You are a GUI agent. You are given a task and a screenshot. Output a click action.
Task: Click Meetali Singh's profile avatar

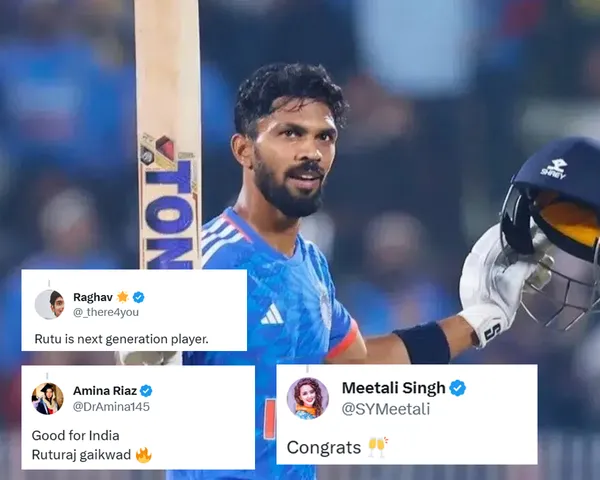308,398
